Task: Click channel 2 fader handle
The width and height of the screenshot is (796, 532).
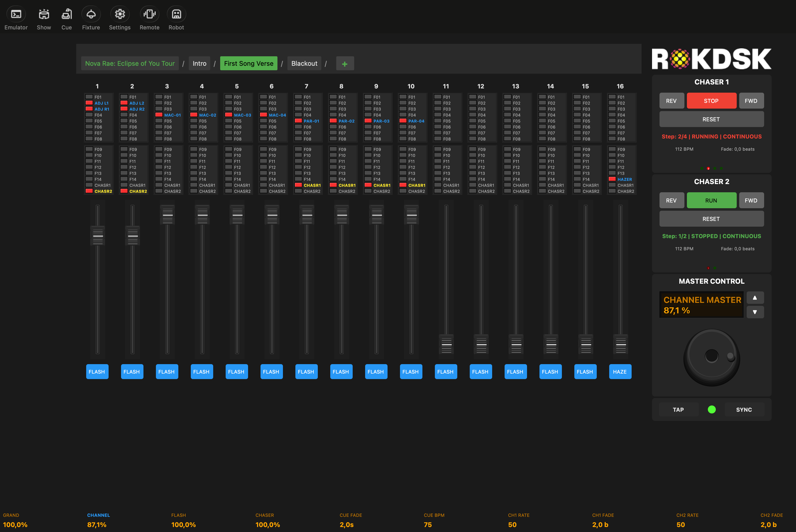Action: pyautogui.click(x=133, y=236)
